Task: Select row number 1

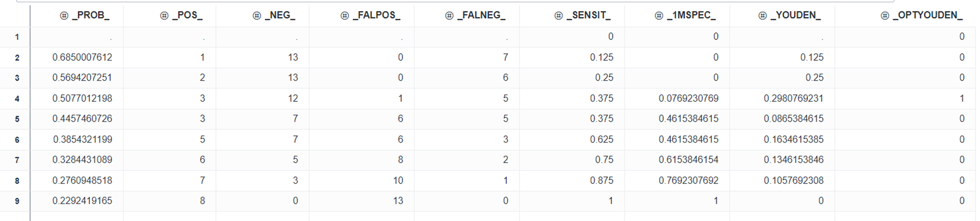Action: (x=17, y=37)
